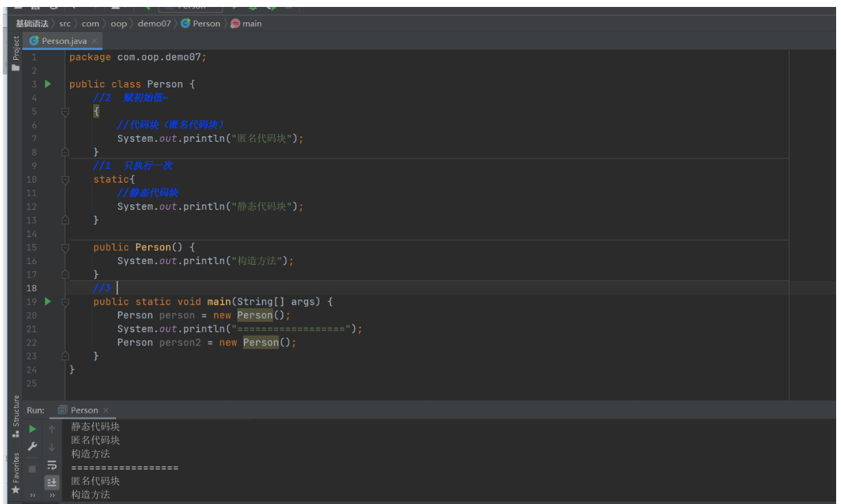Rerun Person using green arrow in Run panel
This screenshot has width=841, height=504.
(33, 429)
